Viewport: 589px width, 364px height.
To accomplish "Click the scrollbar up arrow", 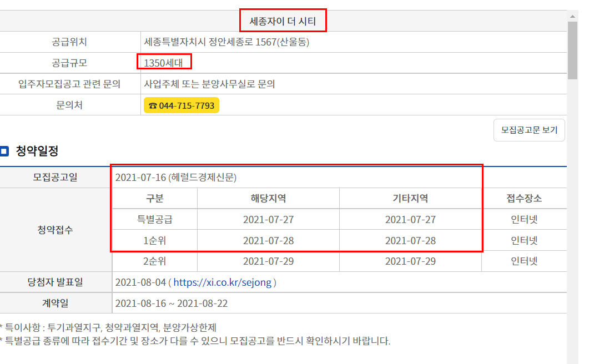I will [x=572, y=17].
